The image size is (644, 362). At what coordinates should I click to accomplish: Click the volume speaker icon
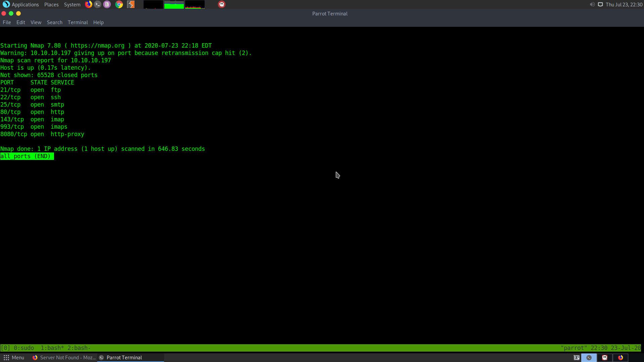592,4
